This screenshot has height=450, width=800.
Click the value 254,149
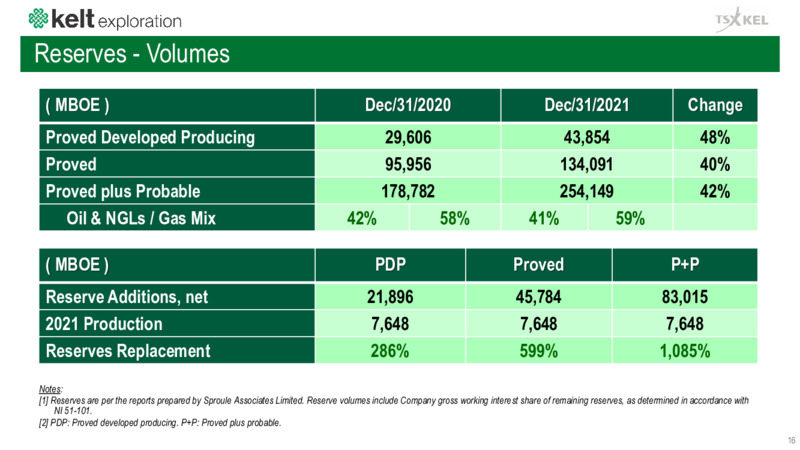(587, 191)
